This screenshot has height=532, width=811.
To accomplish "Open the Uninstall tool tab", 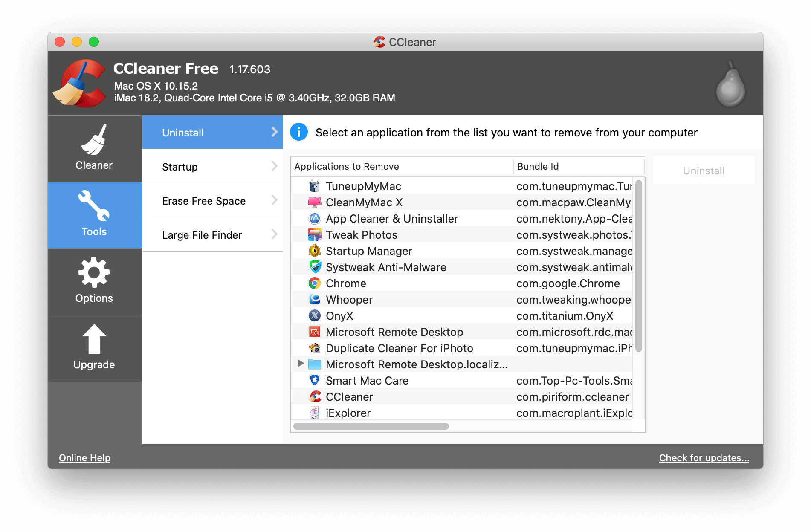I will click(x=212, y=132).
